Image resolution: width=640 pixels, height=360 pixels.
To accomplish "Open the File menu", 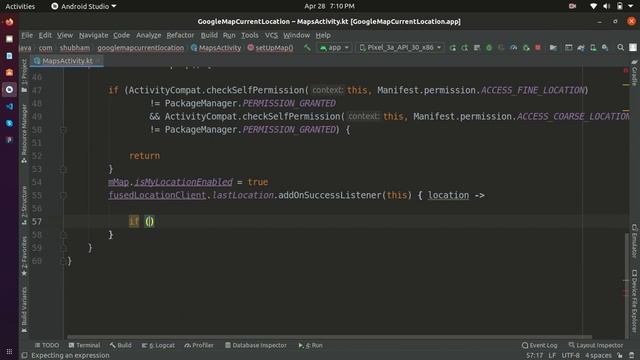I will tap(27, 35).
